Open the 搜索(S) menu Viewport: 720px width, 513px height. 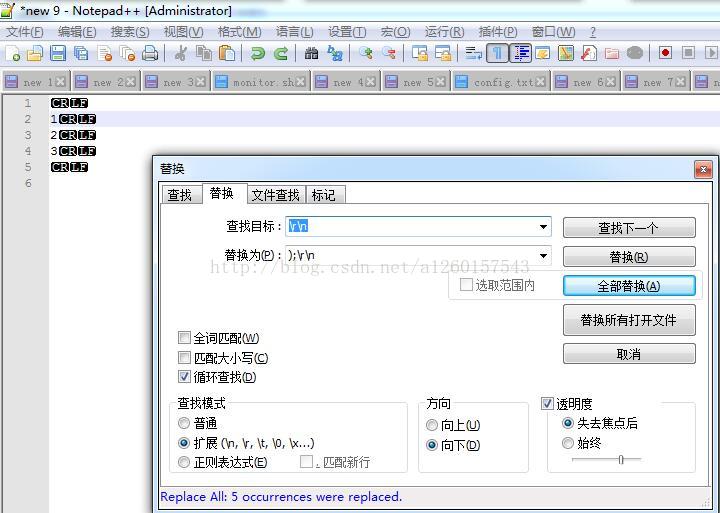click(130, 32)
